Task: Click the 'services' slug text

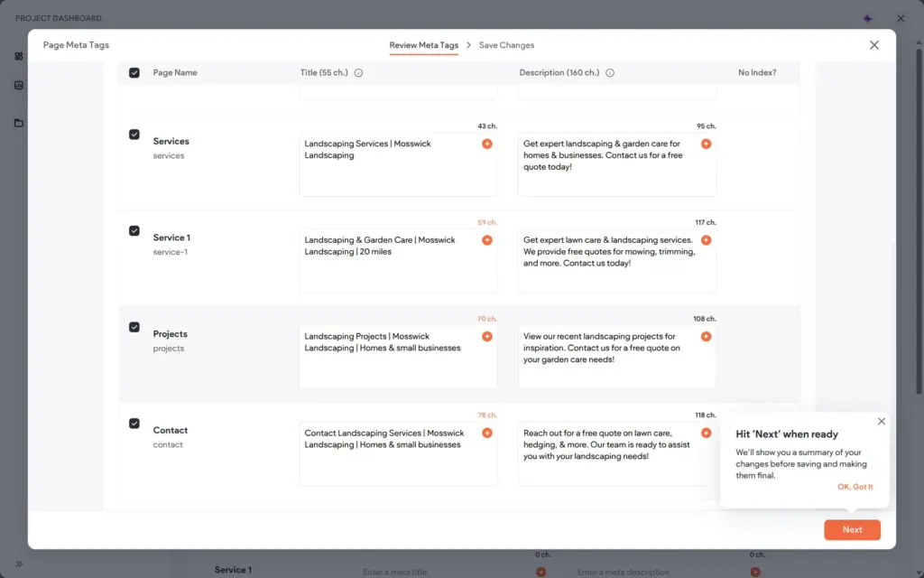Action: coord(169,155)
